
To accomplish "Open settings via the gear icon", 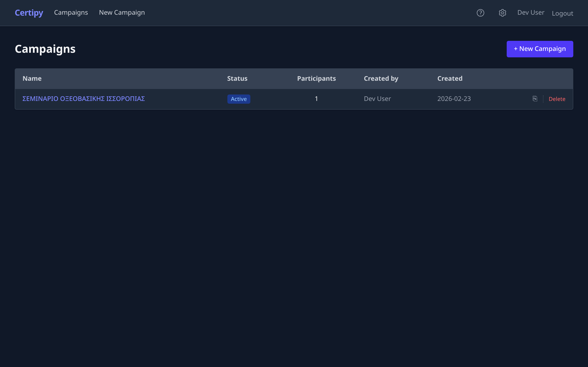I will [503, 13].
